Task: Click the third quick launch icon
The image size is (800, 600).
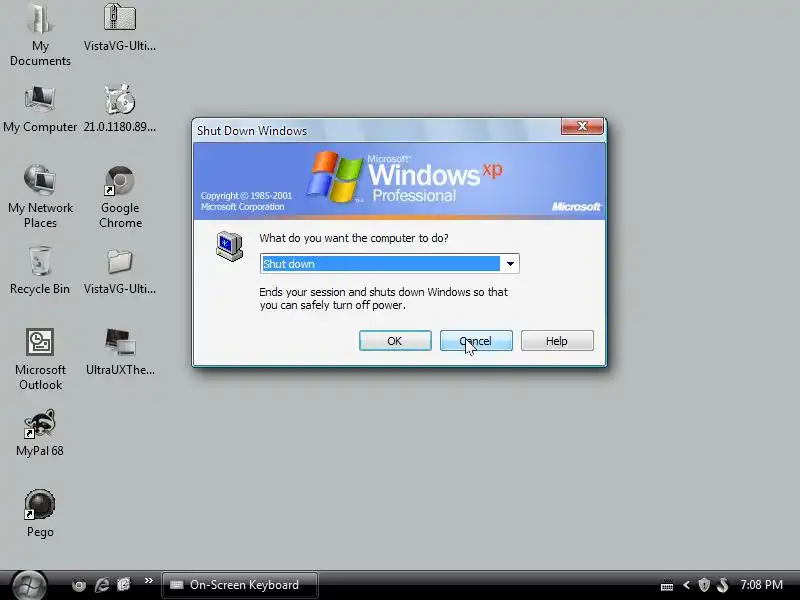Action: point(124,585)
